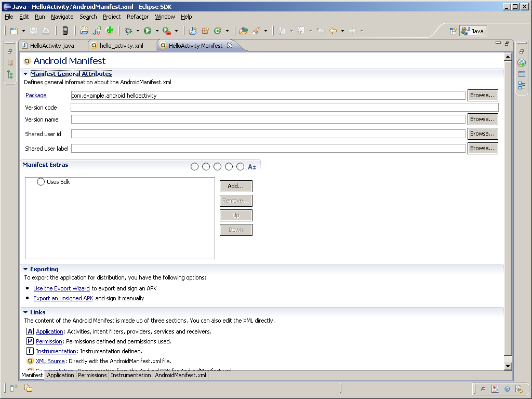This screenshot has height=399, width=532.
Task: Switch to the Permissions bottom tab
Action: coord(92,375)
